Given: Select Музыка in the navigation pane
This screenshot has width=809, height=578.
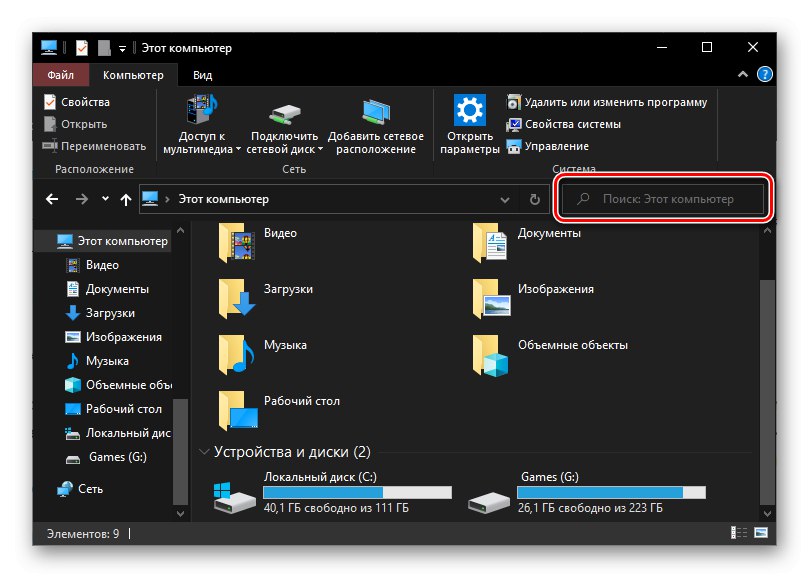Looking at the screenshot, I should 96,361.
